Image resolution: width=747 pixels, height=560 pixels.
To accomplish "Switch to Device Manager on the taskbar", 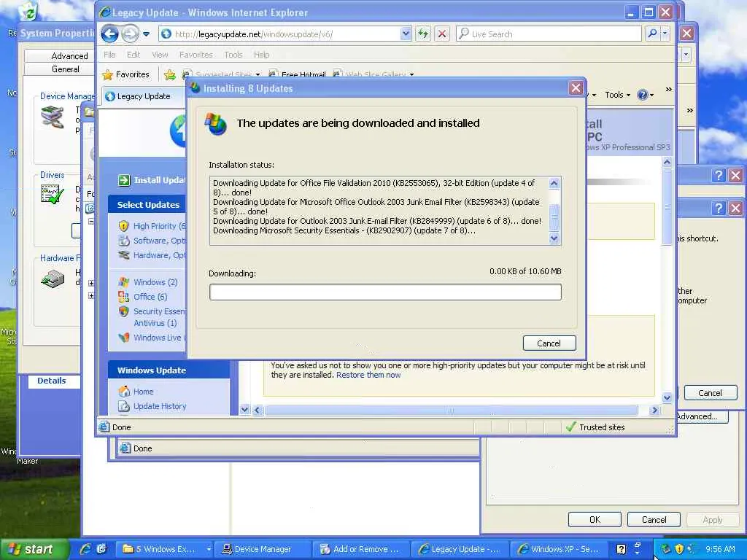I will (262, 549).
